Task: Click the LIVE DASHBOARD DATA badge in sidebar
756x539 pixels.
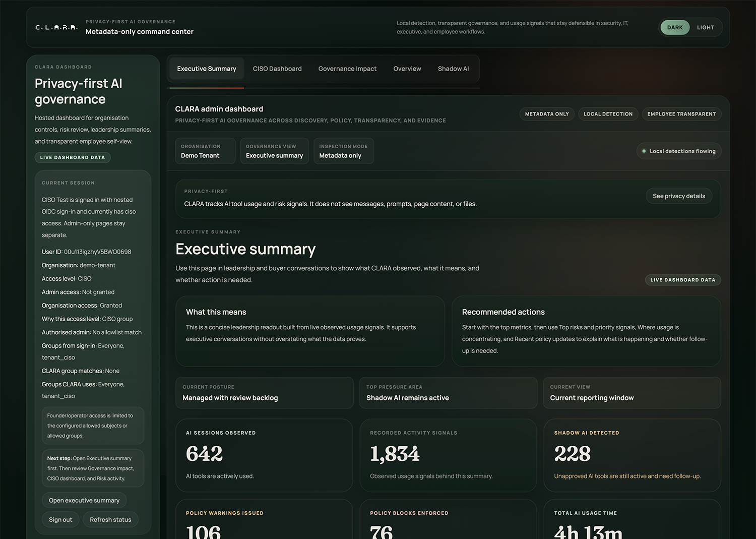Action: coord(73,157)
